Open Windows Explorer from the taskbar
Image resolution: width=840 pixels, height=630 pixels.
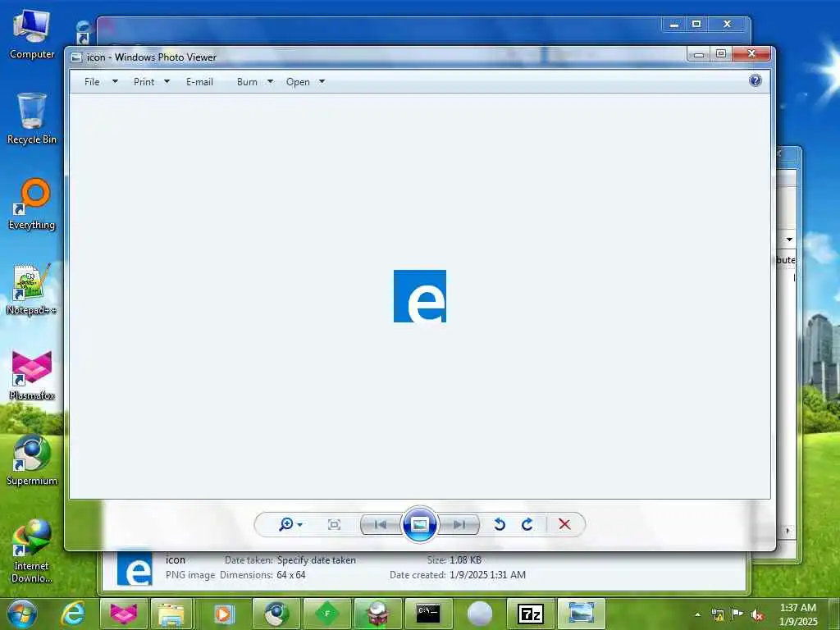[171, 614]
